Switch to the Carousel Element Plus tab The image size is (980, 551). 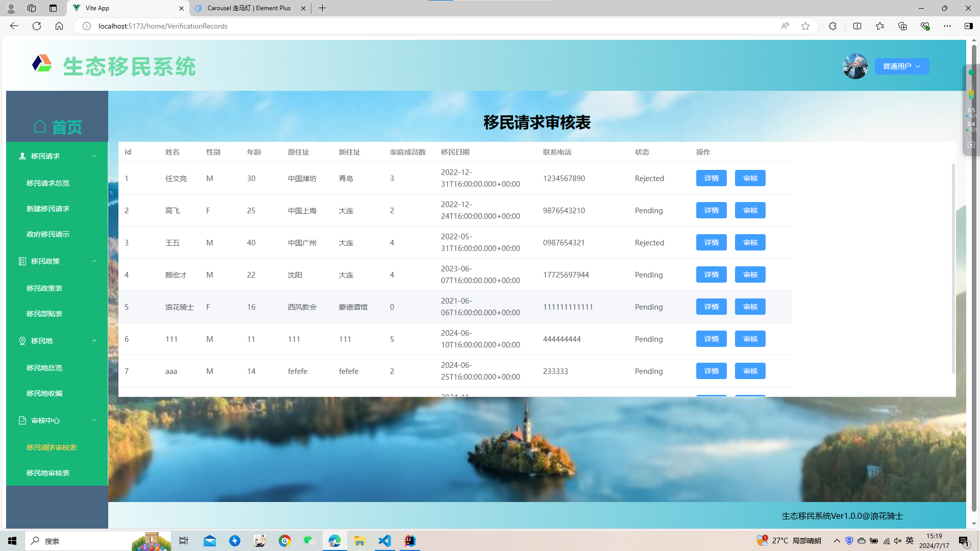point(249,8)
